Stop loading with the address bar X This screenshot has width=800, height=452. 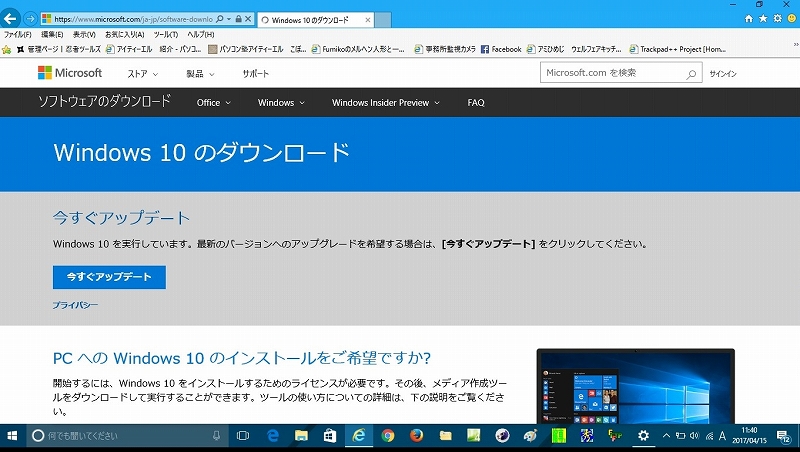[x=248, y=19]
